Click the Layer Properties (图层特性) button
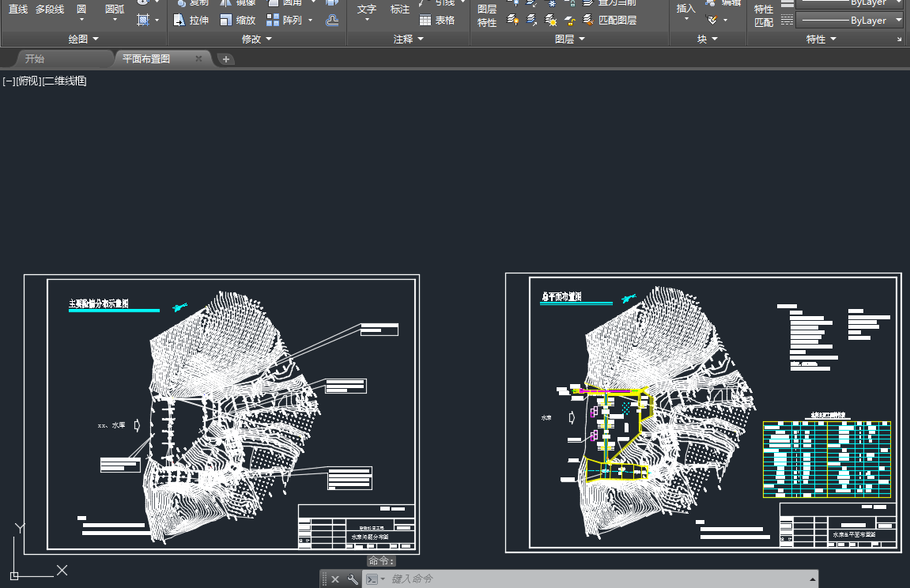Screen dimensions: 910x588 point(487,16)
